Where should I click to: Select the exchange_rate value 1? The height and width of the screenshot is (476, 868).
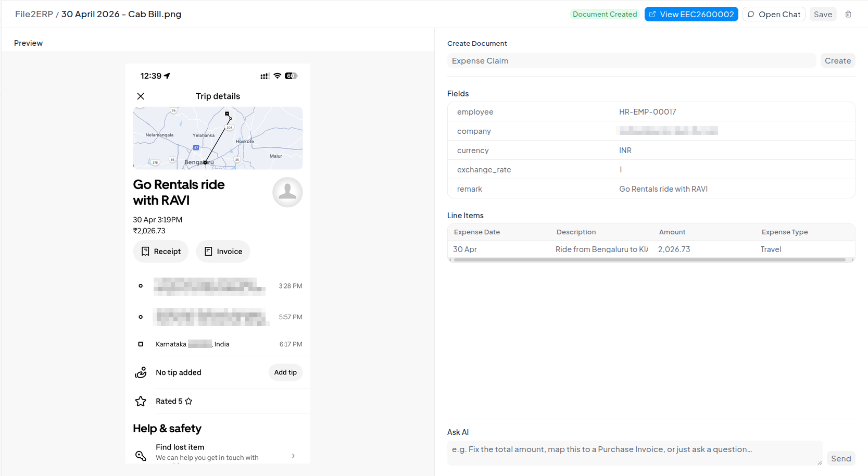click(621, 170)
